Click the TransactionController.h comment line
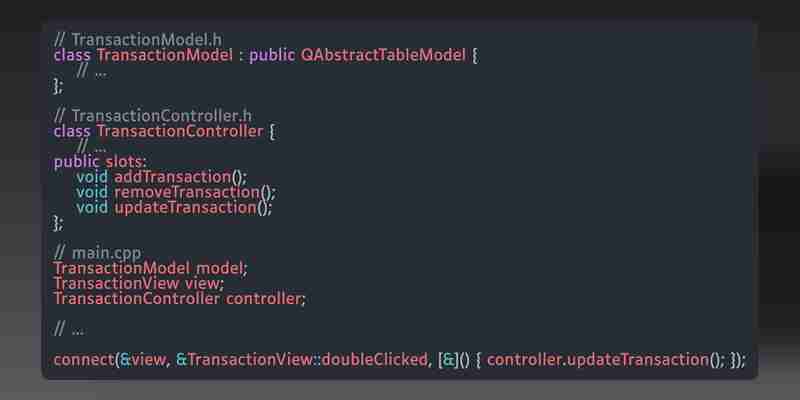Viewport: 800px width, 400px height. tap(153, 116)
